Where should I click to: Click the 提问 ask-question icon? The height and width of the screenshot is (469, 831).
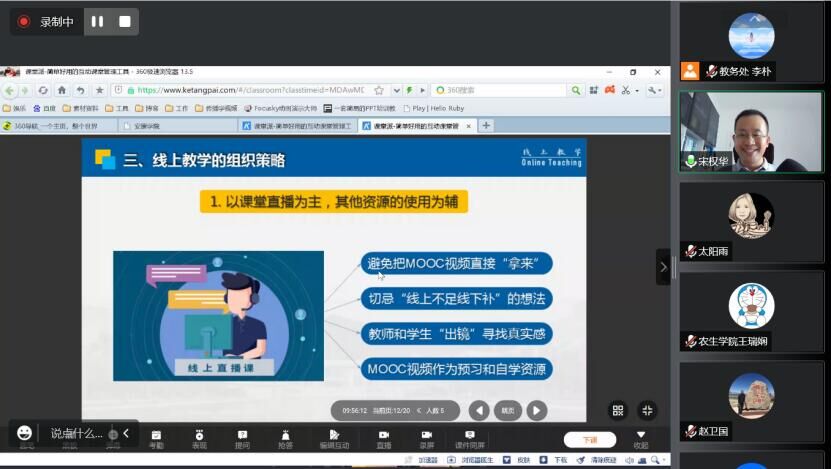[242, 438]
